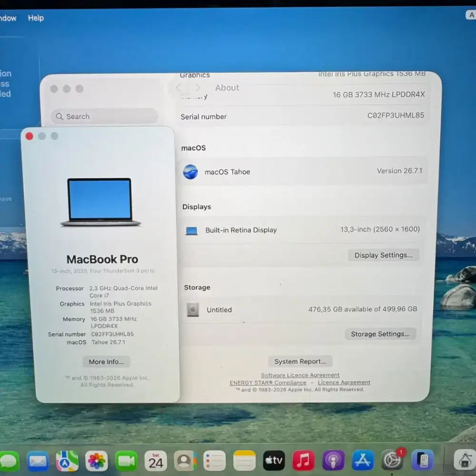Click the search magnifier icon in Settings

(x=59, y=117)
